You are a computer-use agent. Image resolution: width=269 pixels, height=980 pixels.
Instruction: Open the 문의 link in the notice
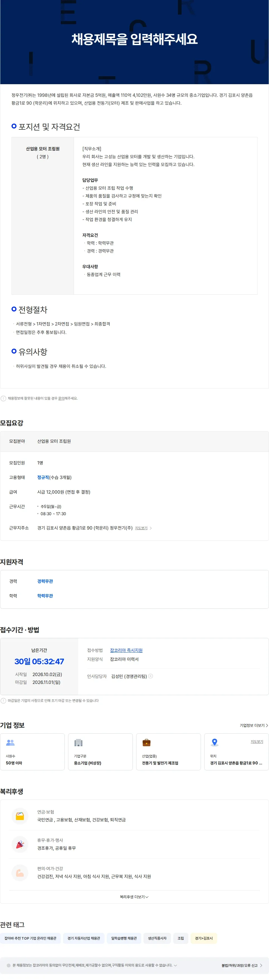click(61, 398)
